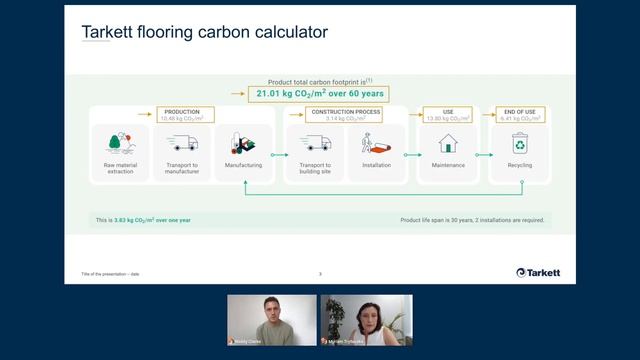
Task: Select the END OF USE label box
Action: point(520,115)
